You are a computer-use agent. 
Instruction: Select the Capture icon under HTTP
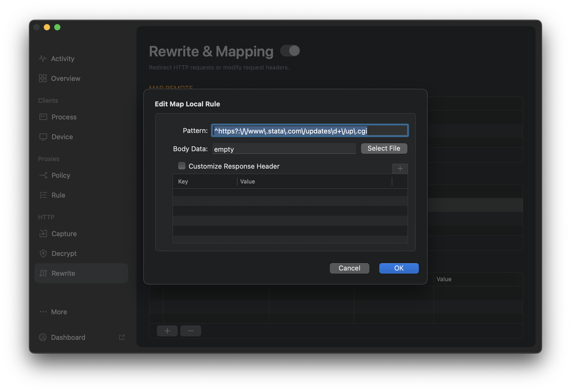tap(42, 234)
